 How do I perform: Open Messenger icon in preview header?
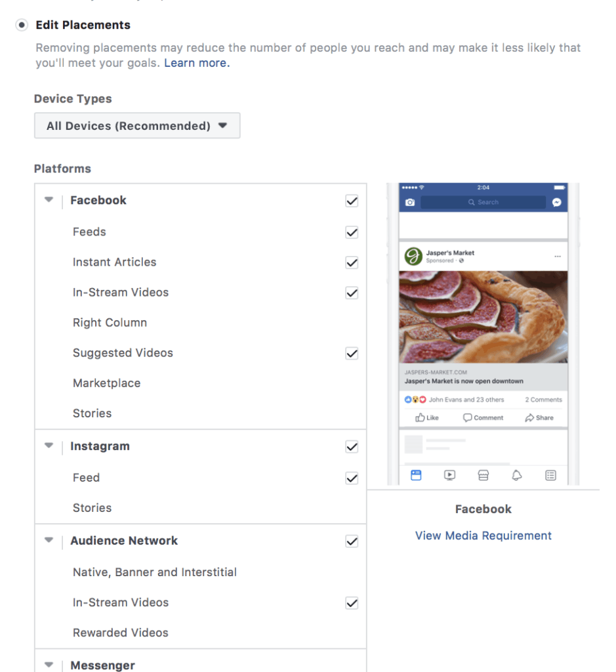[x=556, y=202]
